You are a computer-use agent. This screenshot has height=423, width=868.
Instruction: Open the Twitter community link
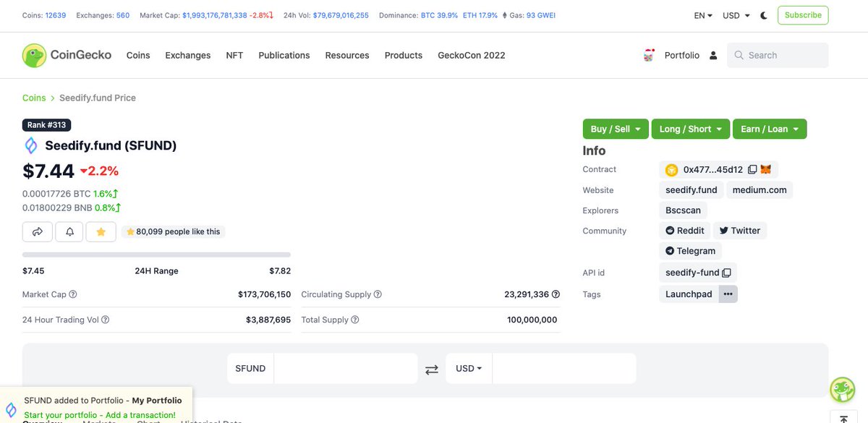tap(740, 231)
